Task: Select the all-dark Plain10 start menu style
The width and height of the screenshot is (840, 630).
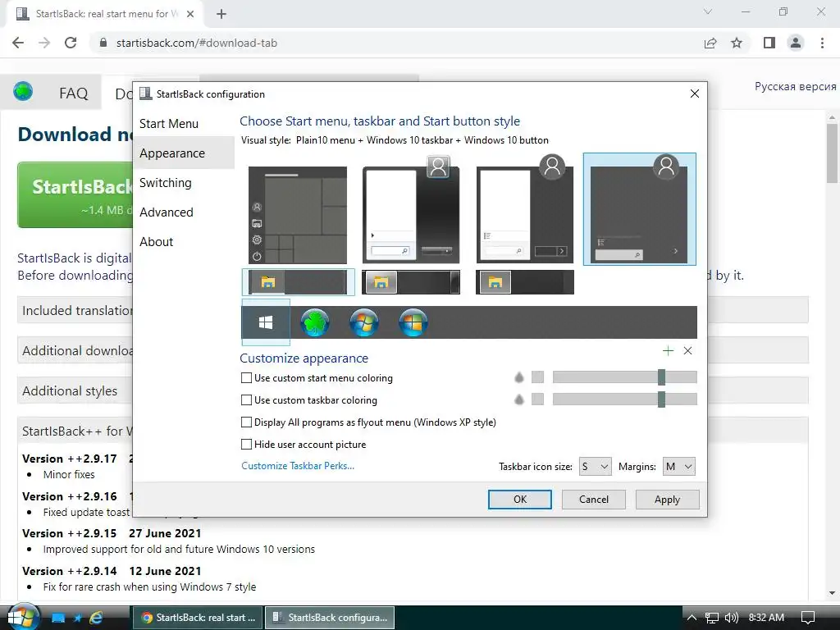Action: click(640, 209)
